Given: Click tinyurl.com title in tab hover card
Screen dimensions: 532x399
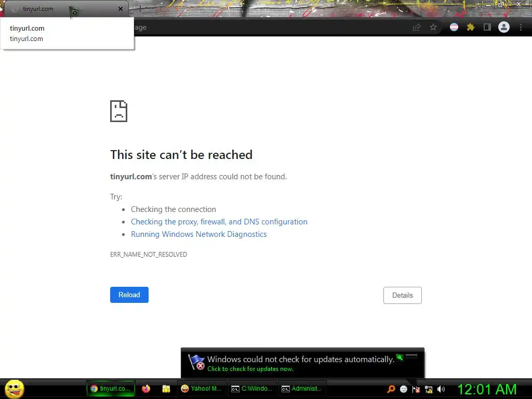Looking at the screenshot, I should click(27, 29).
